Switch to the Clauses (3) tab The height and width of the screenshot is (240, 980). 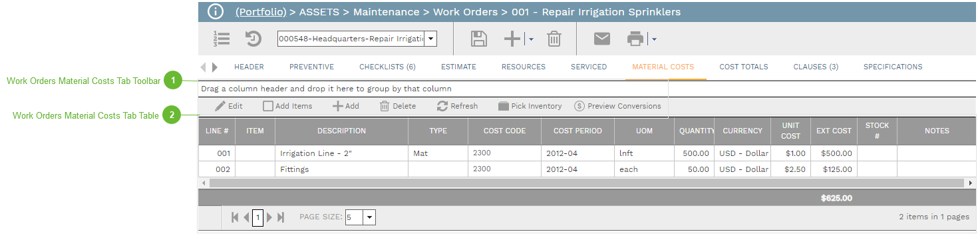[816, 67]
